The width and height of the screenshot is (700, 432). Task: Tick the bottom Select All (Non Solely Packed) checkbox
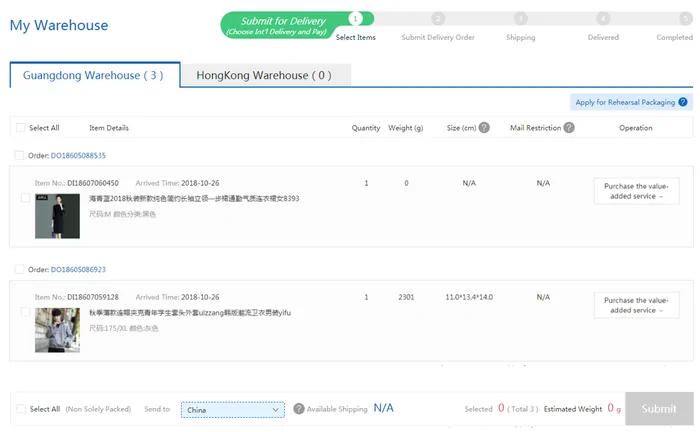click(x=21, y=409)
